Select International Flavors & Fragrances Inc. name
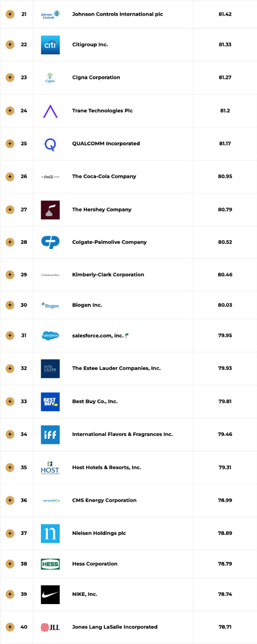Viewport: 257px width, 644px height. [122, 434]
